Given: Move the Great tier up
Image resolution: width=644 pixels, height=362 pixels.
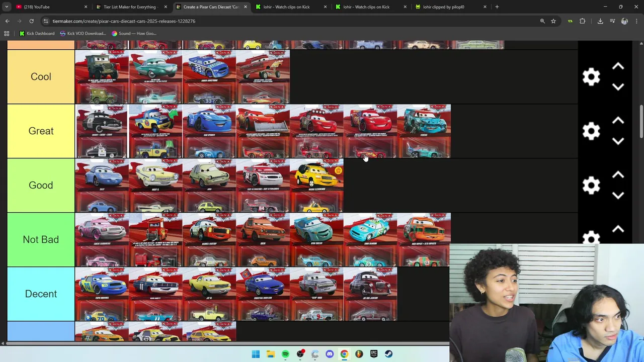Looking at the screenshot, I should (x=618, y=121).
